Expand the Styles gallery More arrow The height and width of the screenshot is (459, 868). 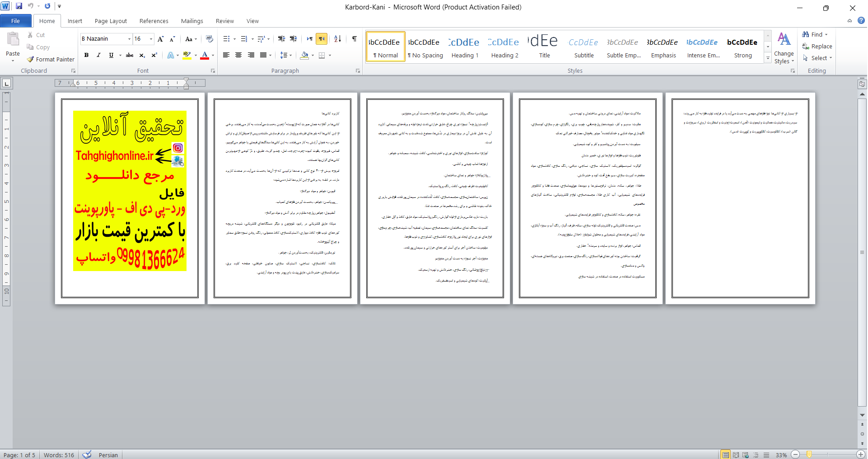tap(768, 58)
